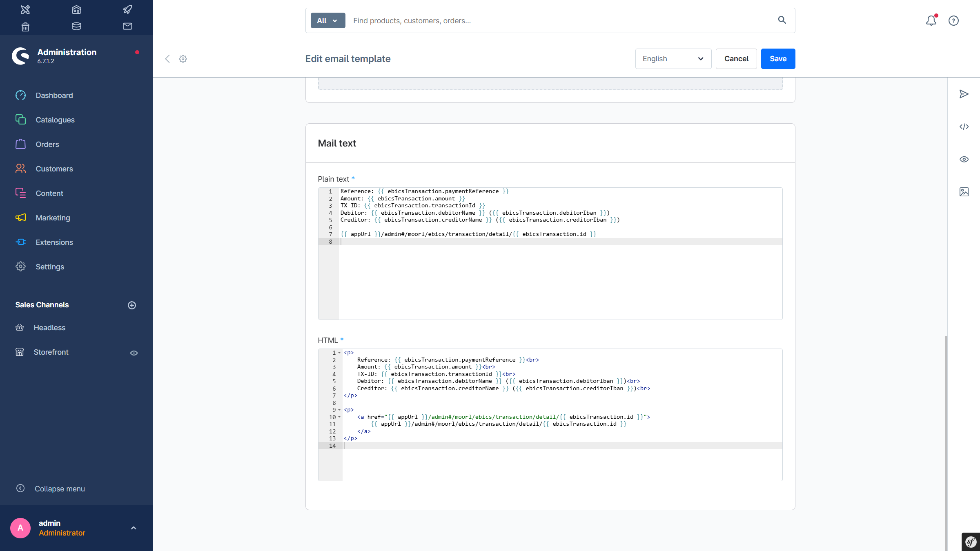Click the send test mail icon
Screen dimensions: 980x551
tap(964, 94)
